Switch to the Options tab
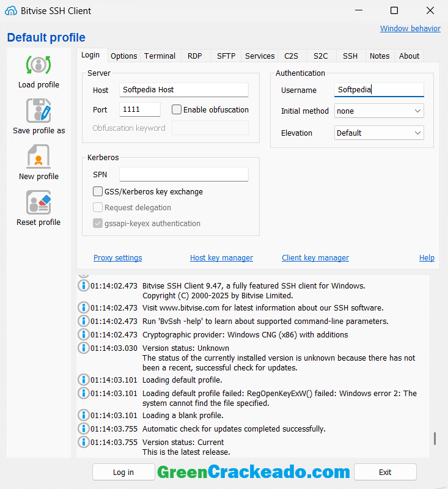448x489 pixels. pyautogui.click(x=124, y=56)
